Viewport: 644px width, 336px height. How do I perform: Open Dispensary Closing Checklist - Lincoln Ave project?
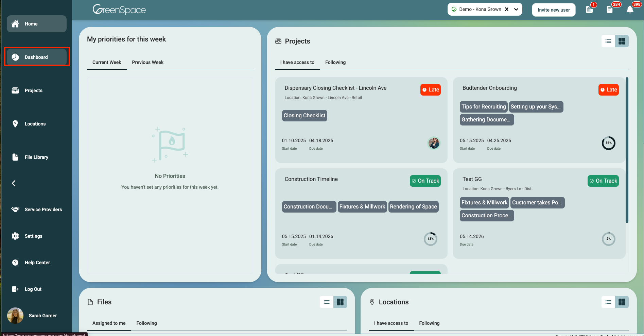point(335,88)
